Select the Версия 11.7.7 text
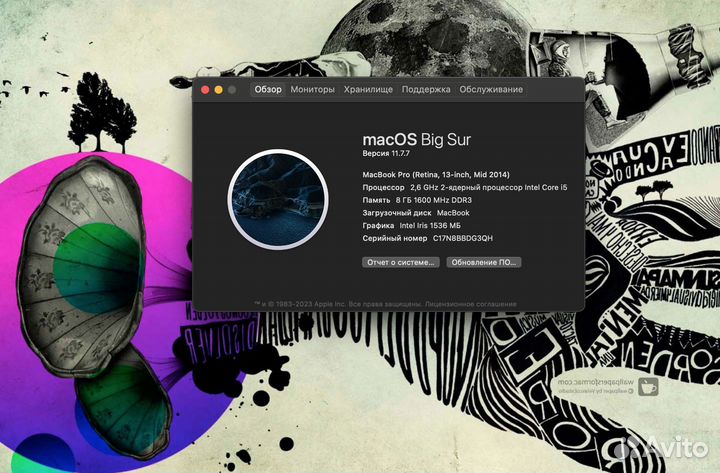This screenshot has width=720, height=473. tap(386, 153)
